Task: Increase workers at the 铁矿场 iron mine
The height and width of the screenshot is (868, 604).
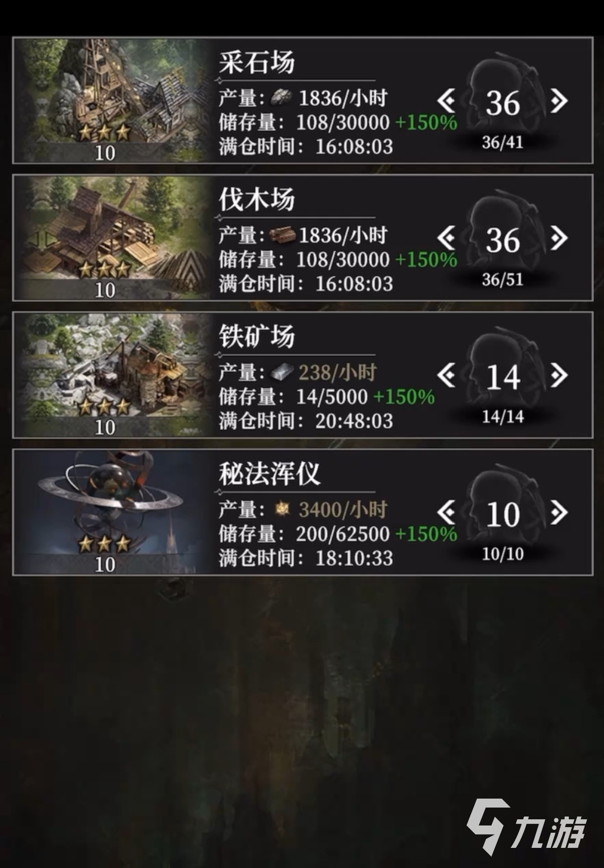Action: pyautogui.click(x=559, y=376)
